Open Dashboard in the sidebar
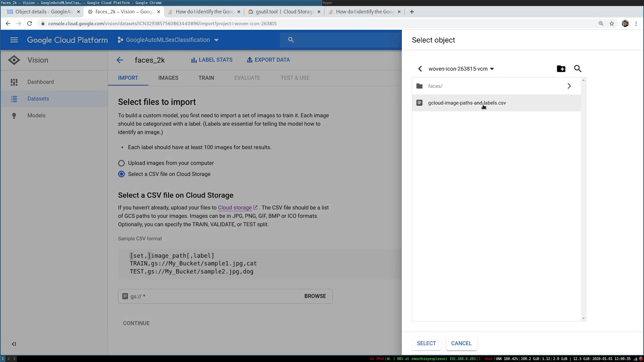Image resolution: width=644 pixels, height=362 pixels. point(54,82)
